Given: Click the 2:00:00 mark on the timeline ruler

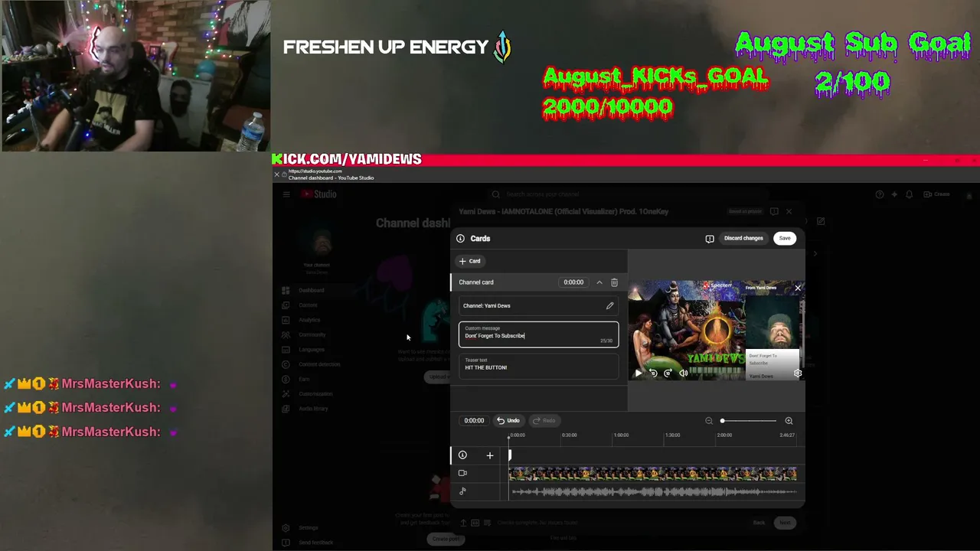Looking at the screenshot, I should click(x=724, y=435).
